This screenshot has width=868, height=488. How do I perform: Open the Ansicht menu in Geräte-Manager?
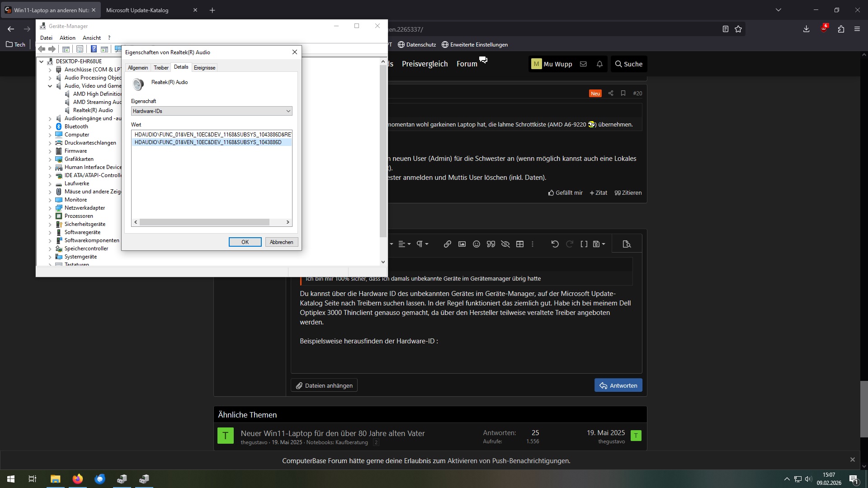pos(92,38)
